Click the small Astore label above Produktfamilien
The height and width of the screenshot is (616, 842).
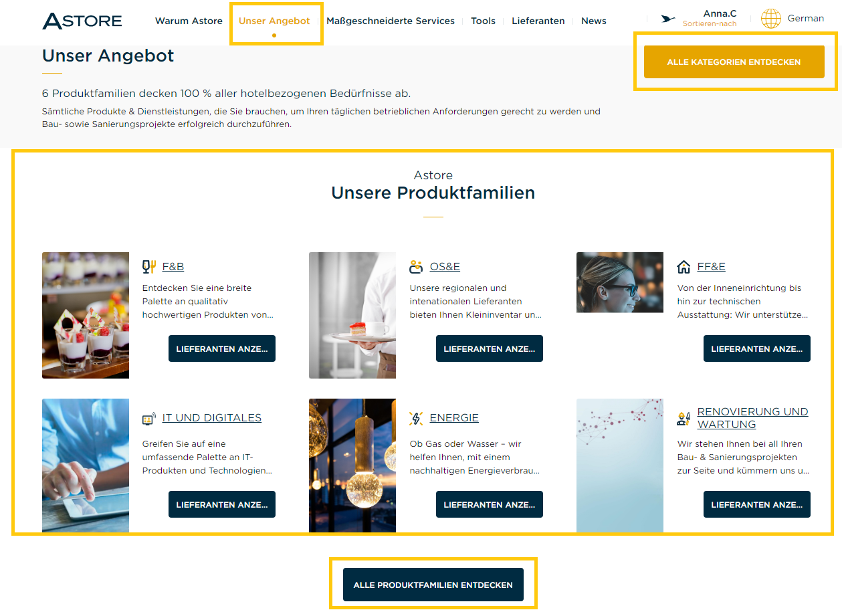[433, 175]
